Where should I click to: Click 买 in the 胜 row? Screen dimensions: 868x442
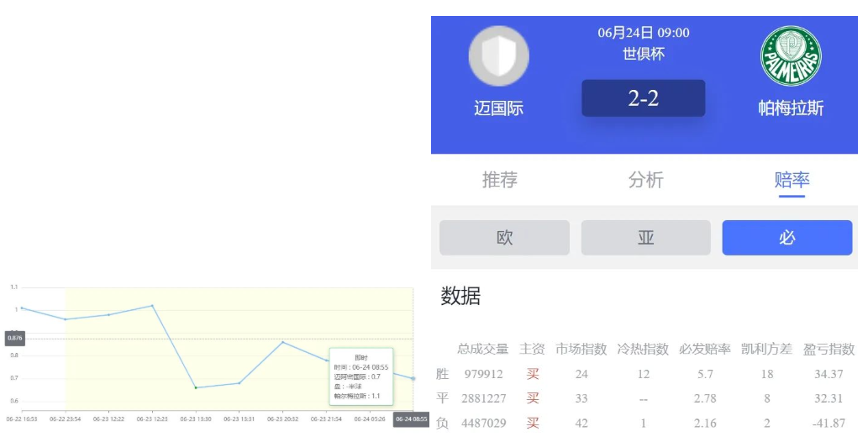pyautogui.click(x=532, y=374)
